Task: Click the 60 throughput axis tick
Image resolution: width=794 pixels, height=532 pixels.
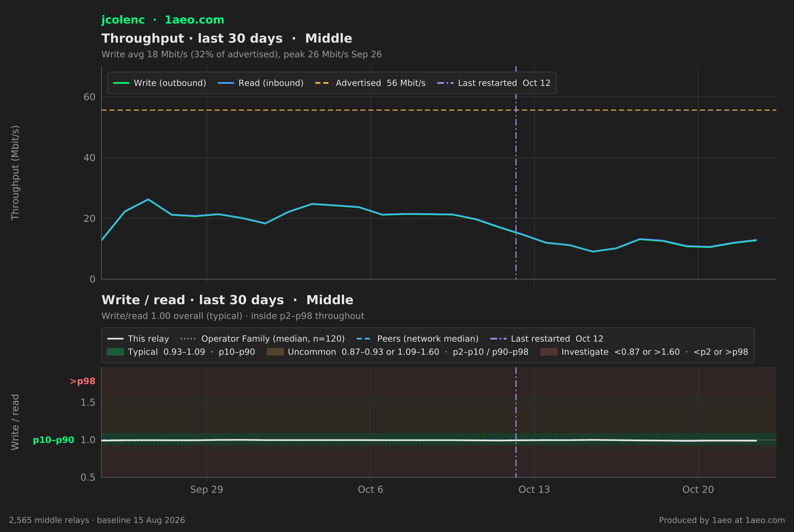Action: 90,97
